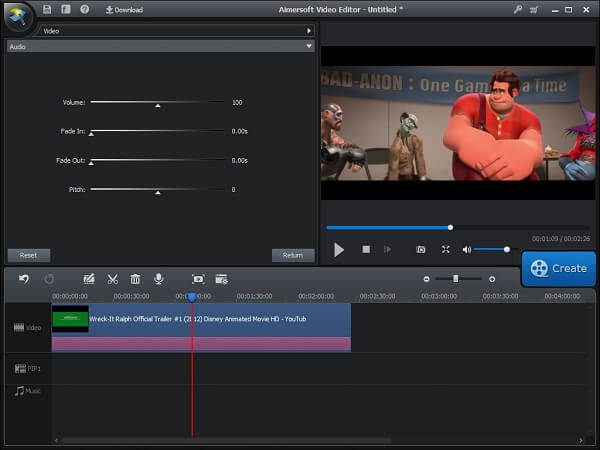Click the Aimersoft application logo
Screen dimensions: 600x450
click(x=18, y=17)
